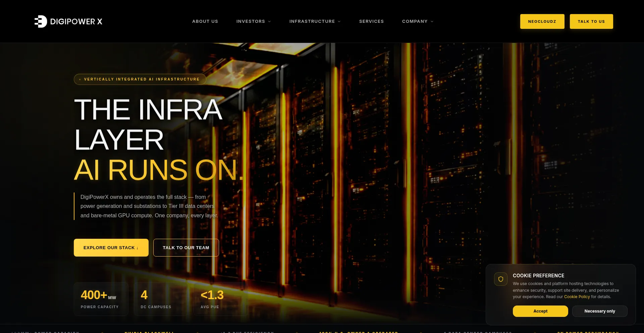
Task: Click the <1.3 Avg PUE card
Action: (x=221, y=299)
